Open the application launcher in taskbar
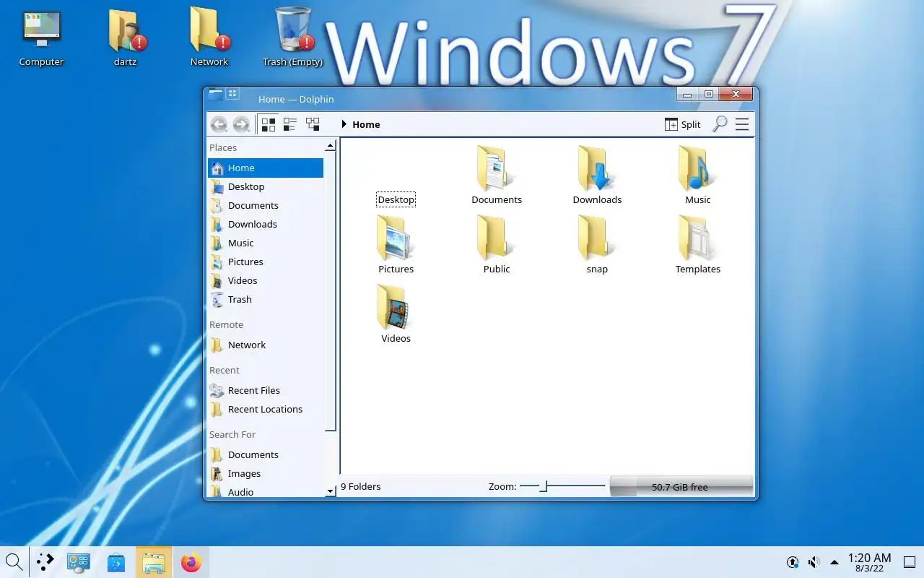924x578 pixels. click(45, 561)
